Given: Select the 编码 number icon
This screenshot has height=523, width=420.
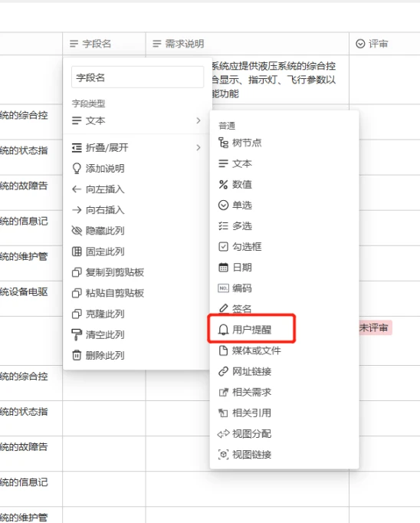Looking at the screenshot, I should pyautogui.click(x=223, y=288).
